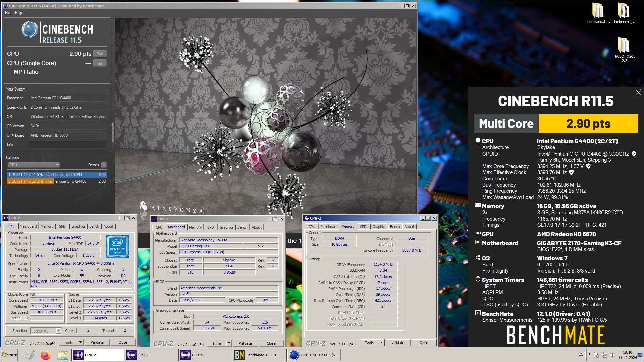Launch Firefox from the taskbar
Screen dimensions: 644x362
tap(46, 355)
